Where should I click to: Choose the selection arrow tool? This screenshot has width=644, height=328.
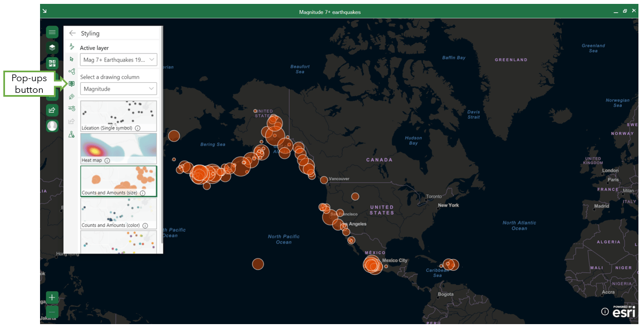(72, 59)
